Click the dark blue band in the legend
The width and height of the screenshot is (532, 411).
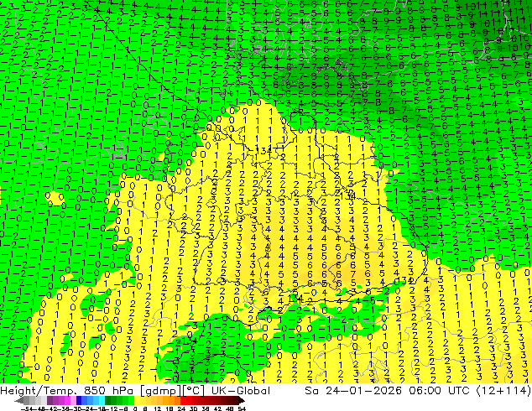point(79,400)
